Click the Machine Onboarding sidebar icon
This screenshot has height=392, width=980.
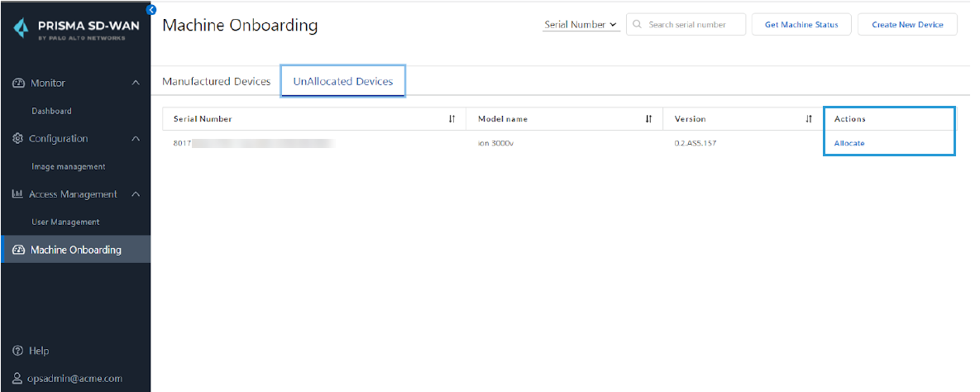click(18, 250)
